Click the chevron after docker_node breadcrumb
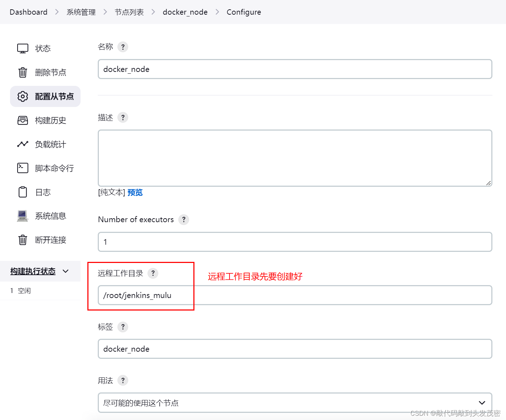 (217, 12)
